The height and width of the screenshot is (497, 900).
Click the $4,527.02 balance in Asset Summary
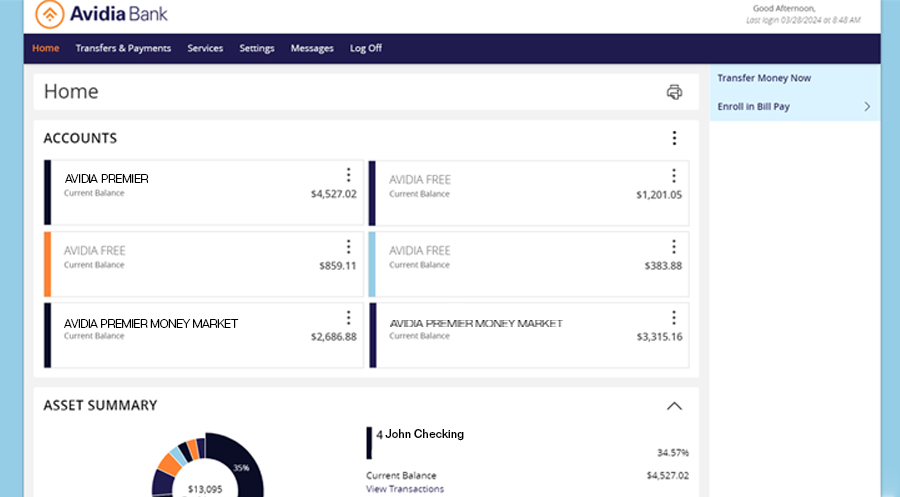[x=668, y=476]
